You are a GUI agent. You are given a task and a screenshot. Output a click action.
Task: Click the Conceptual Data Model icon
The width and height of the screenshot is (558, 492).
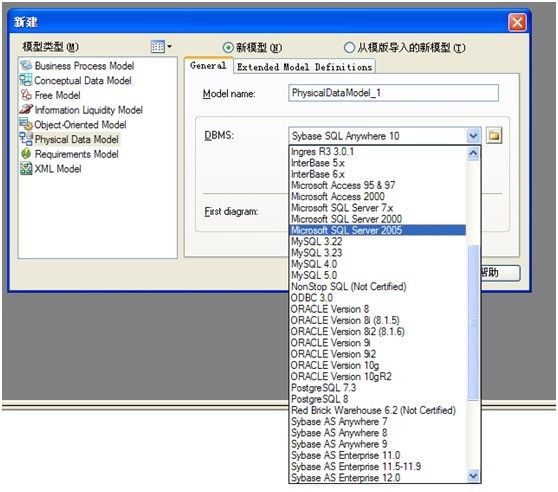(x=26, y=80)
